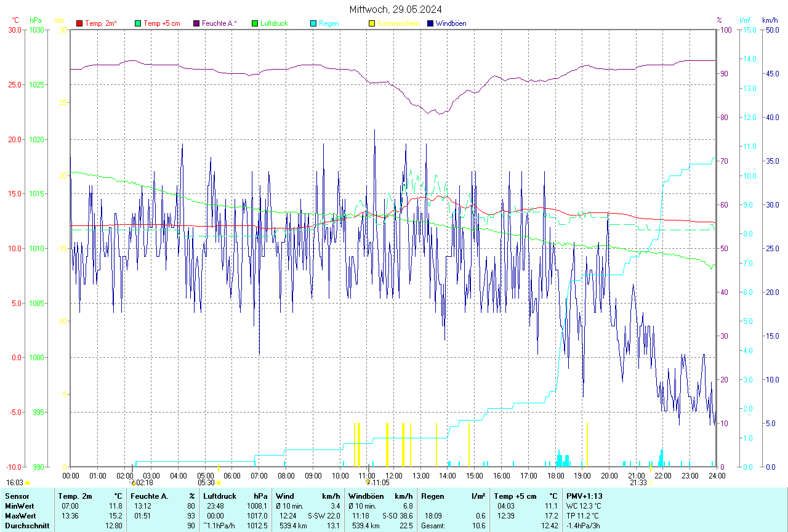Click the MaxWert row label
The width and height of the screenshot is (788, 532).
pyautogui.click(x=20, y=515)
